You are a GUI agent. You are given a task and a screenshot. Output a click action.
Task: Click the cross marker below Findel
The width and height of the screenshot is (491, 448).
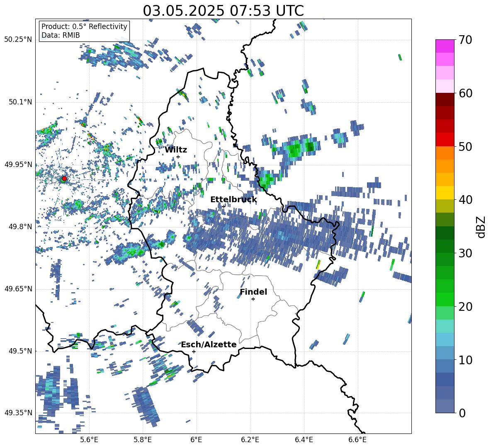click(253, 299)
